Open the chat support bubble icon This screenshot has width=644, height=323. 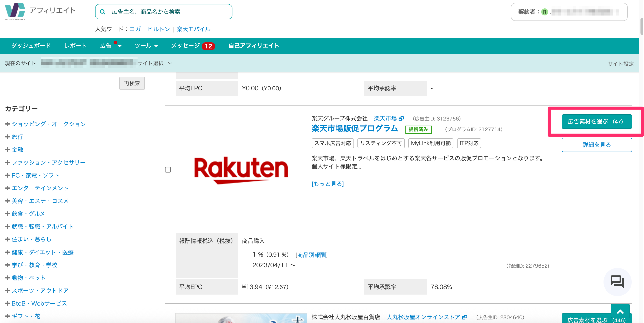618,282
